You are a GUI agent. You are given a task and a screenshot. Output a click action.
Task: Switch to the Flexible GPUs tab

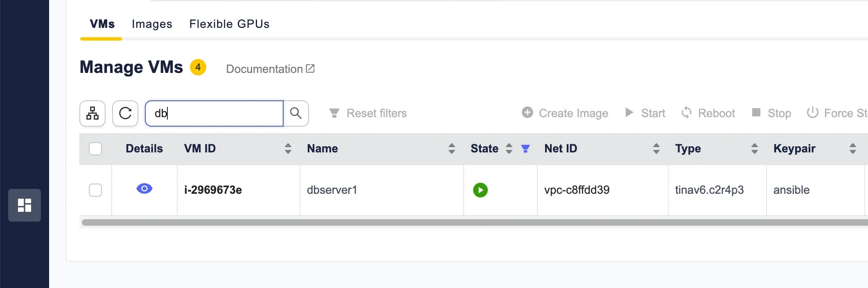tap(229, 24)
